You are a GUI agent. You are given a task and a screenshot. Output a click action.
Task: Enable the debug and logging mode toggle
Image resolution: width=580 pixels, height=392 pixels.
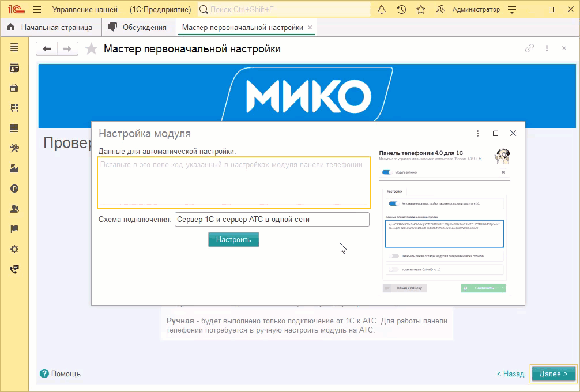coord(393,256)
